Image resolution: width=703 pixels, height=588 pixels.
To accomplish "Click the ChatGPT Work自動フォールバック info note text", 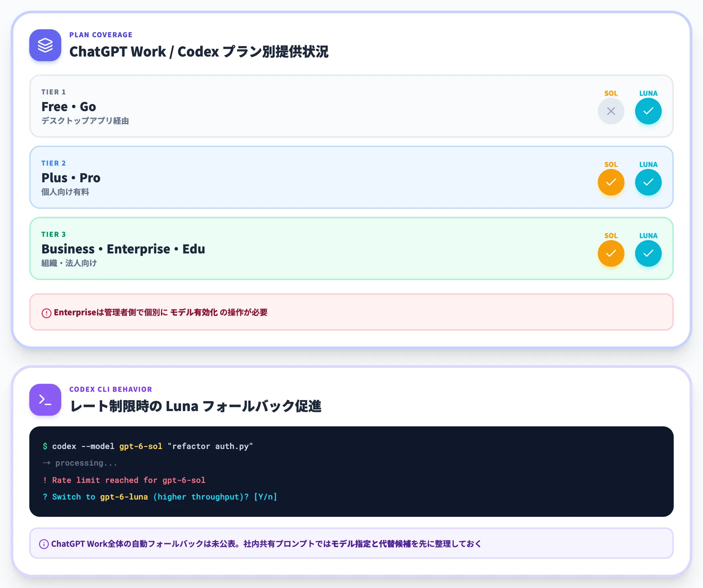I will point(266,544).
